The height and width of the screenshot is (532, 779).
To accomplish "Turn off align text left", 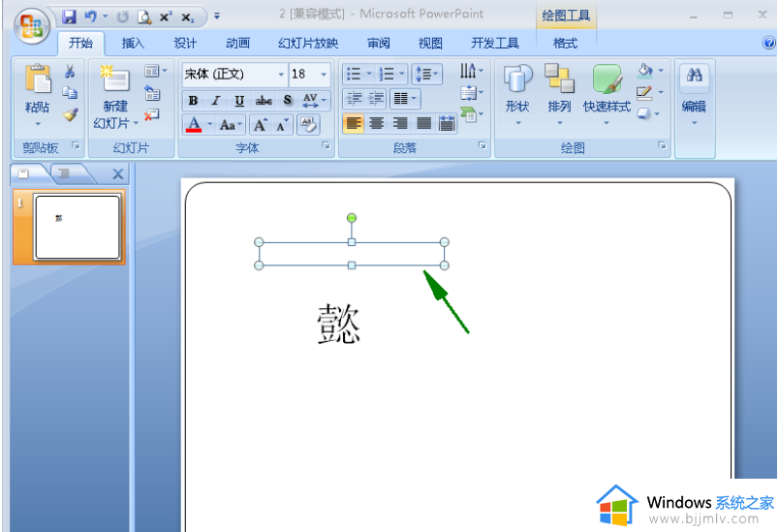I will click(354, 123).
